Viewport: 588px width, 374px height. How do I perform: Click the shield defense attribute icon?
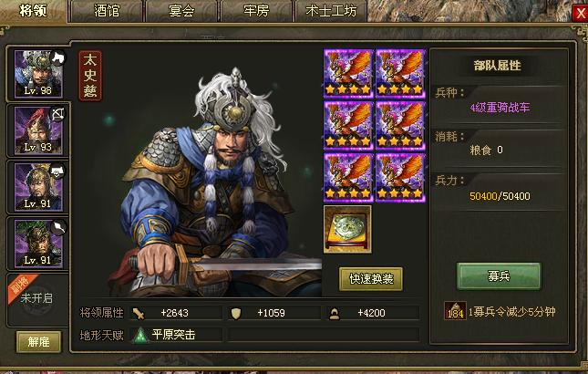click(236, 313)
